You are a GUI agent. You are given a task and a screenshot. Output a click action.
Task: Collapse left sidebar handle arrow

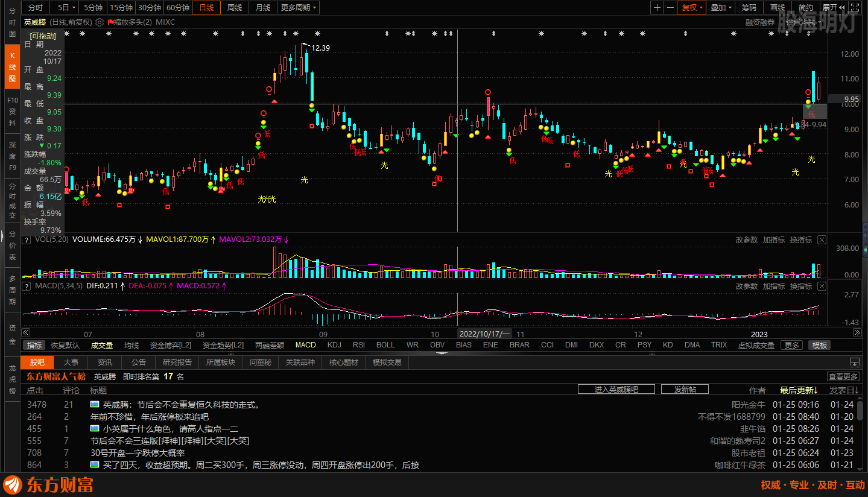[2, 235]
